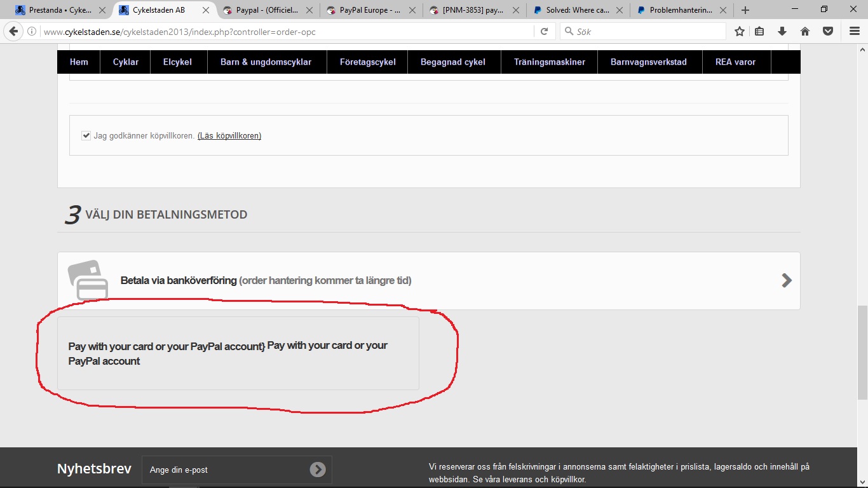Image resolution: width=868 pixels, height=488 pixels.
Task: Read terms via Läs köpvillkoren link
Action: (229, 135)
